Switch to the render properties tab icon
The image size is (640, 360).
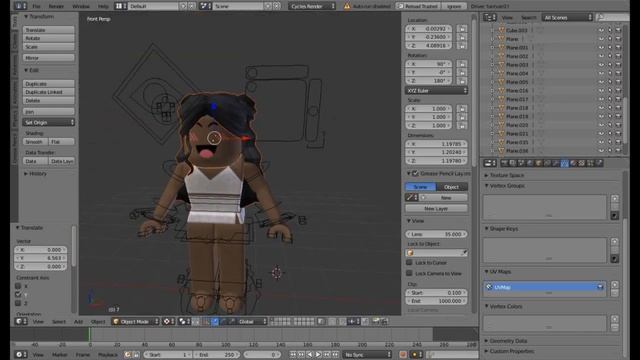[504, 163]
